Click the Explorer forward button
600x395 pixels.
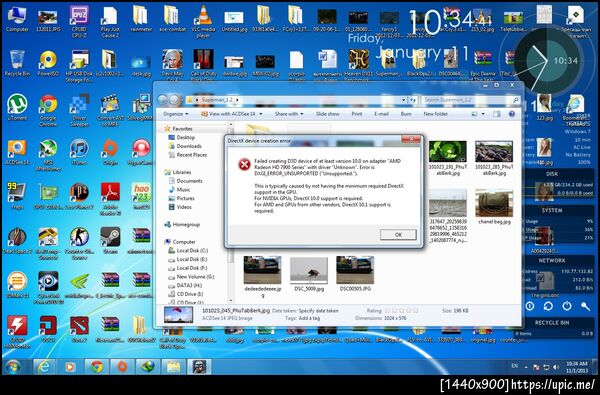[174, 100]
